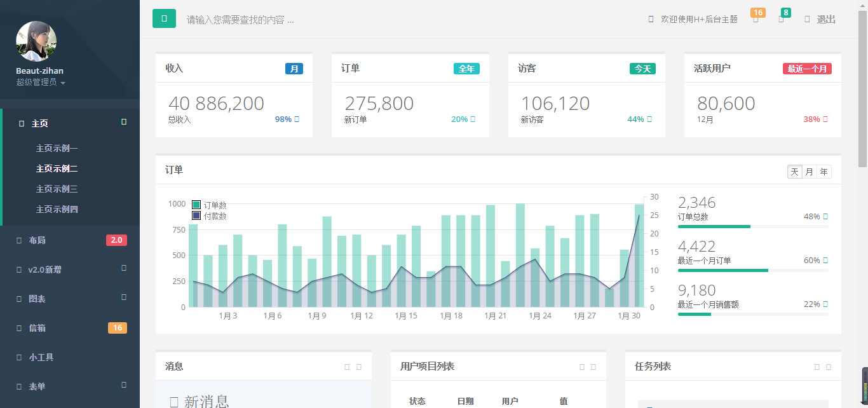Viewport: 868px width, 408px height.
Task: Click the user avatar photo
Action: tap(36, 41)
